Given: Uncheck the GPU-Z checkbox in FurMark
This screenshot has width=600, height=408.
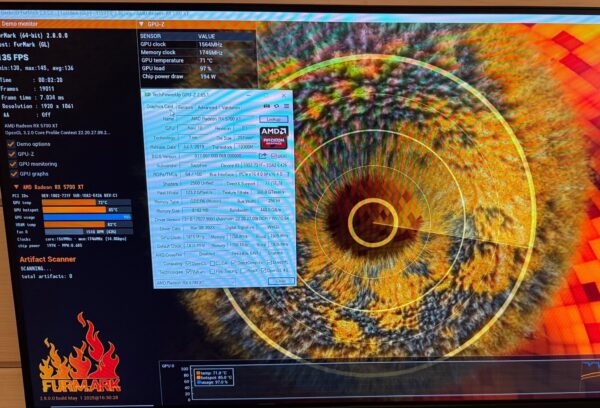Looking at the screenshot, I should (12, 154).
